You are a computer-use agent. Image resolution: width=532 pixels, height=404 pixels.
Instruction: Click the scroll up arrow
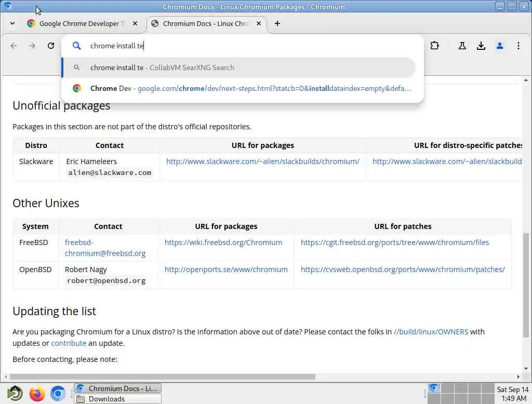coord(526,80)
